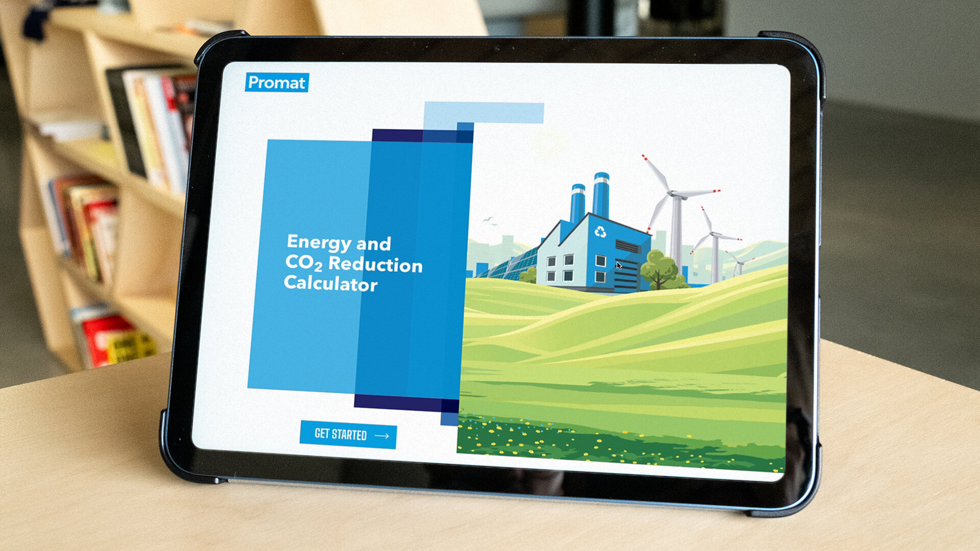This screenshot has height=551, width=980.
Task: Select the recycling symbol on the factory
Action: tap(600, 232)
